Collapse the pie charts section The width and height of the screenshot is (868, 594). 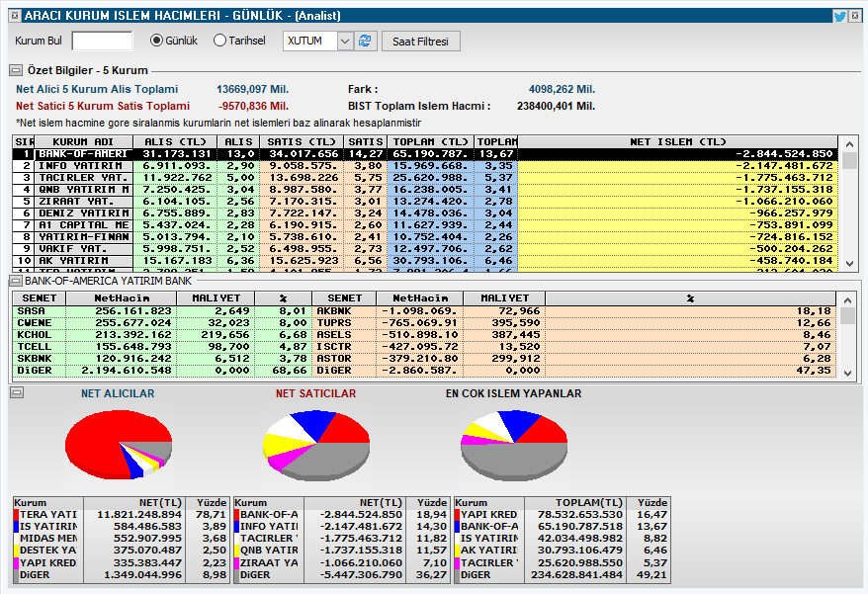coord(17,392)
